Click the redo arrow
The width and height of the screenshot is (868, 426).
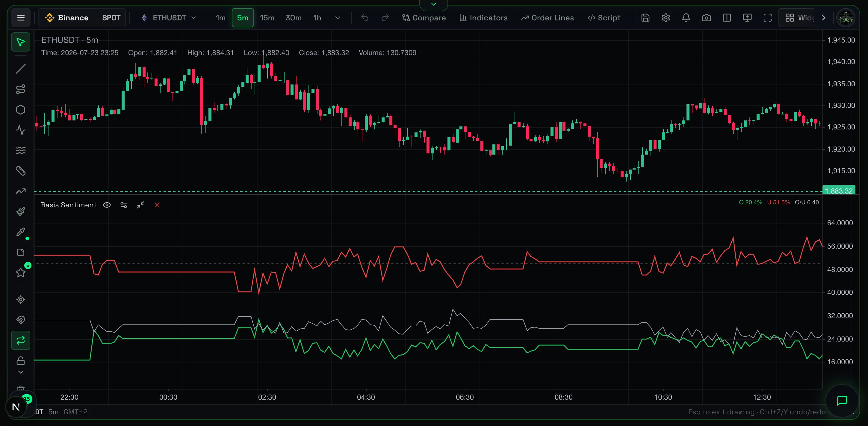coord(385,18)
